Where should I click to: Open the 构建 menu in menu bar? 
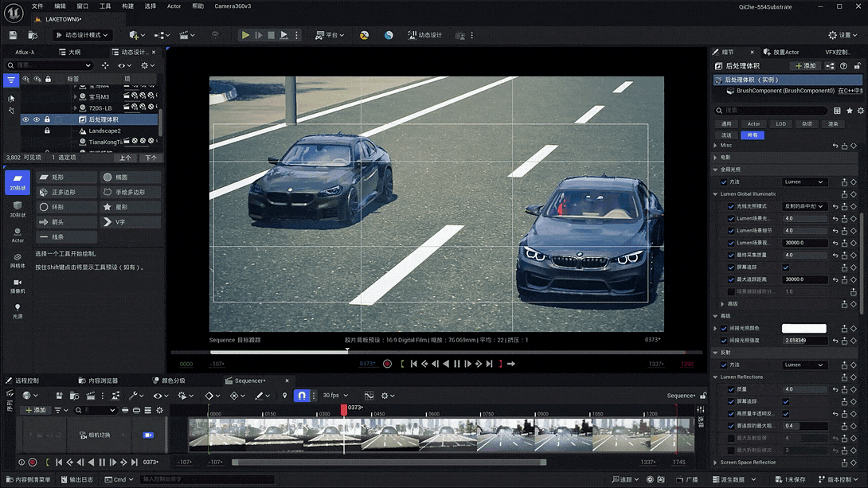(128, 6)
